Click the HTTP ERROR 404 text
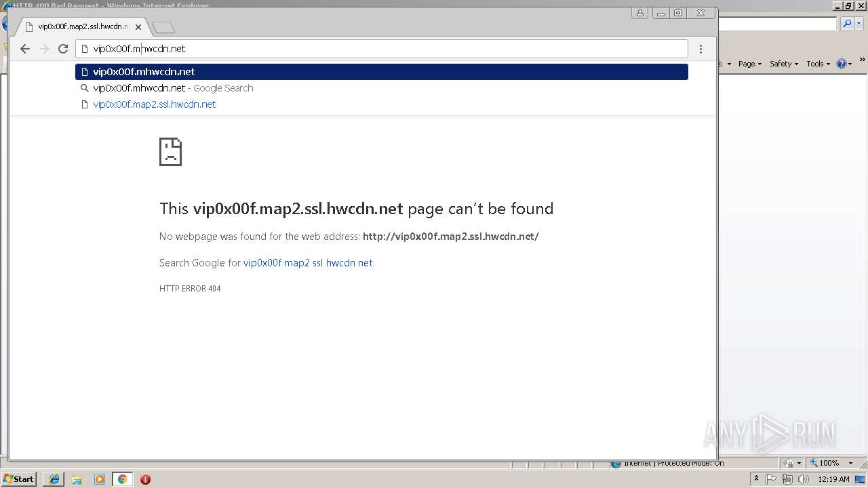The height and width of the screenshot is (488, 868). (x=190, y=289)
